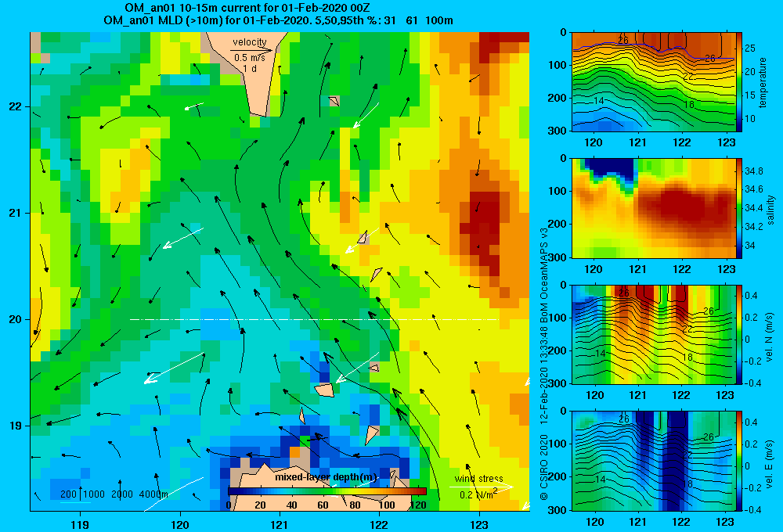783x532 pixels.
Task: Click the vel. N color bar
Action: click(x=739, y=334)
